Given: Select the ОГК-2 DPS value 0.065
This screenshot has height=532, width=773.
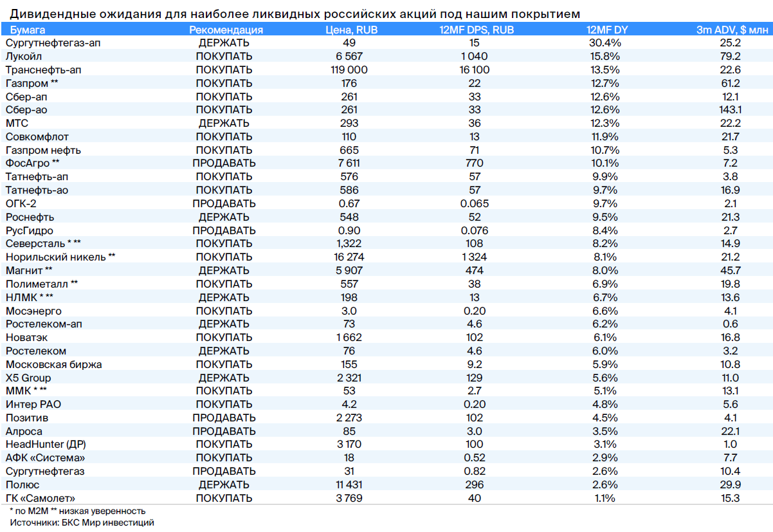Looking at the screenshot, I should (474, 204).
